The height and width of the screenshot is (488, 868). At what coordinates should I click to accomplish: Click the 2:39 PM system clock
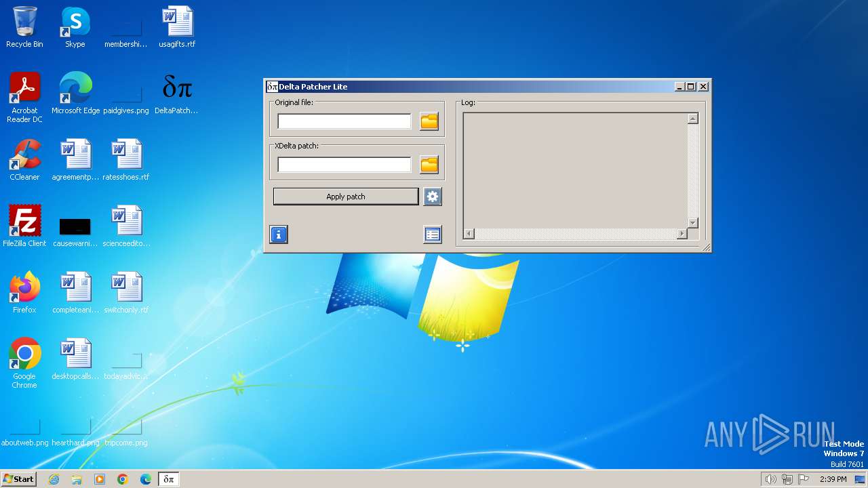click(833, 479)
